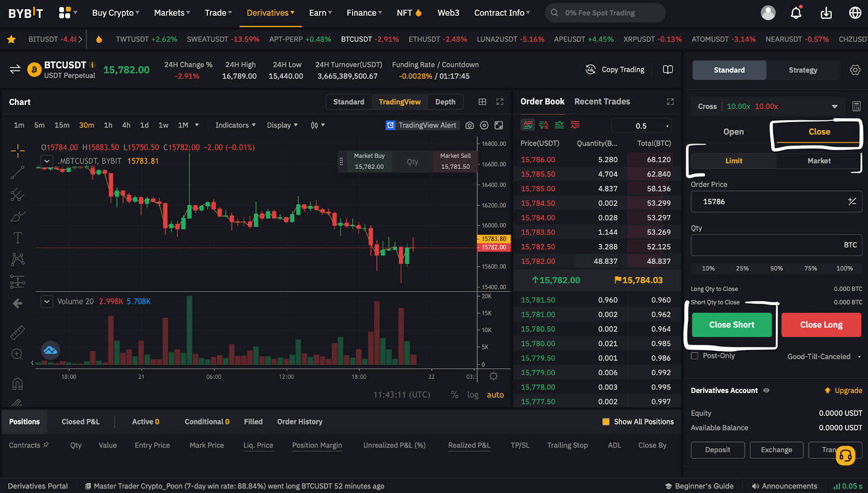Click the Close Short button
The image size is (868, 493).
732,325
